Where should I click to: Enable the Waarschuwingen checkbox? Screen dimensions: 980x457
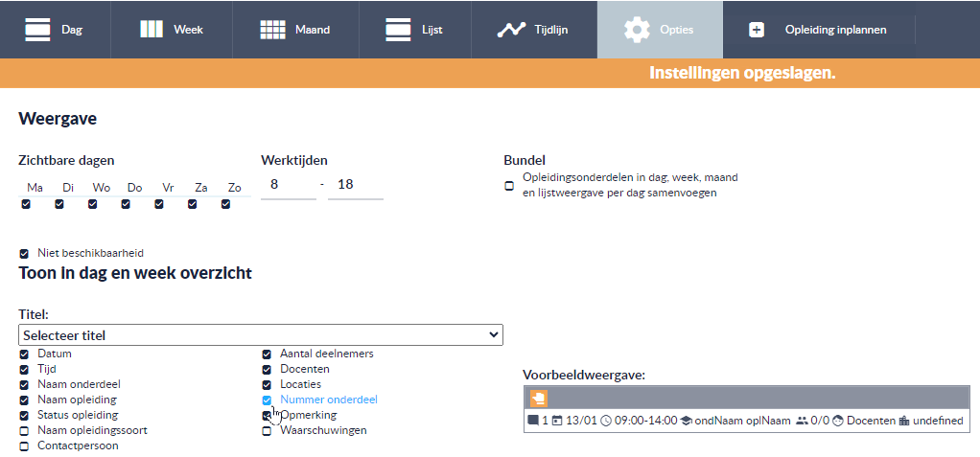pos(267,431)
